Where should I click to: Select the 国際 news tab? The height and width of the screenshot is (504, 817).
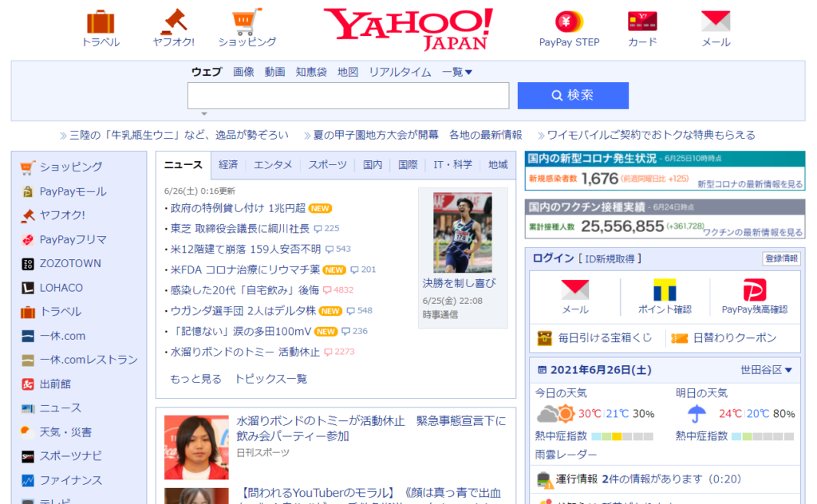(408, 164)
